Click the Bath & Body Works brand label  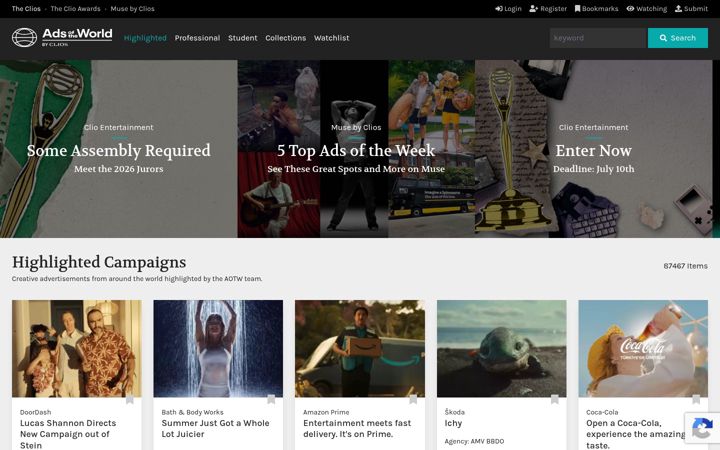point(192,412)
